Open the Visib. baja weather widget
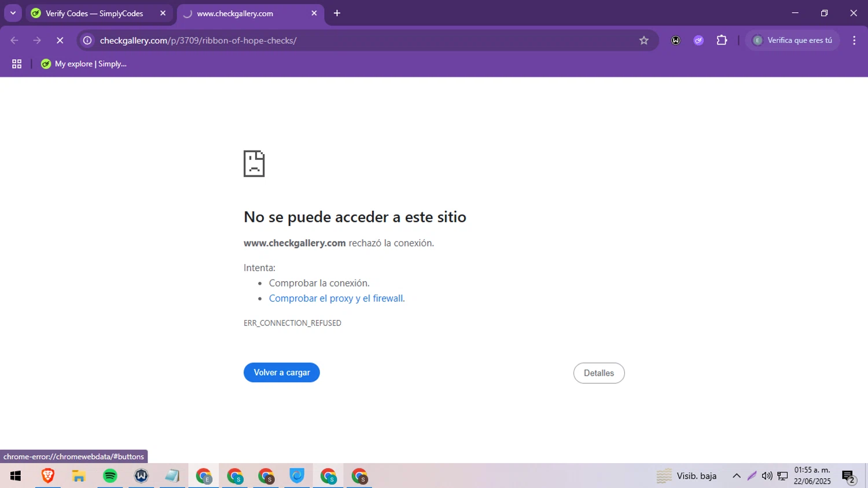The height and width of the screenshot is (488, 868). click(x=687, y=476)
